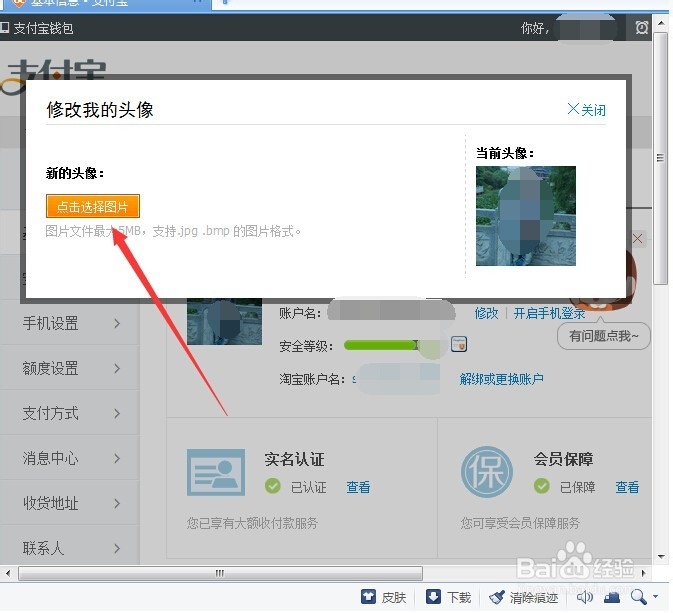Click the alarm clock icon in top bar
The height and width of the screenshot is (613, 673).
(642, 28)
